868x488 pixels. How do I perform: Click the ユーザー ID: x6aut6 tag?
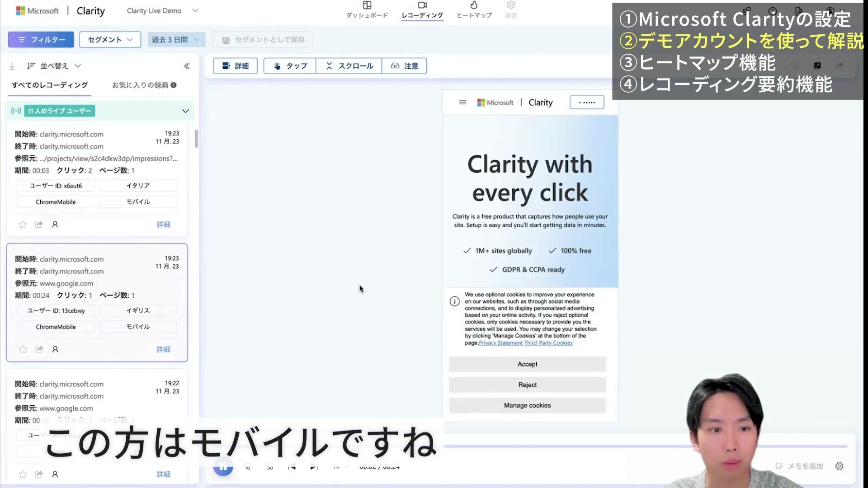tap(56, 186)
